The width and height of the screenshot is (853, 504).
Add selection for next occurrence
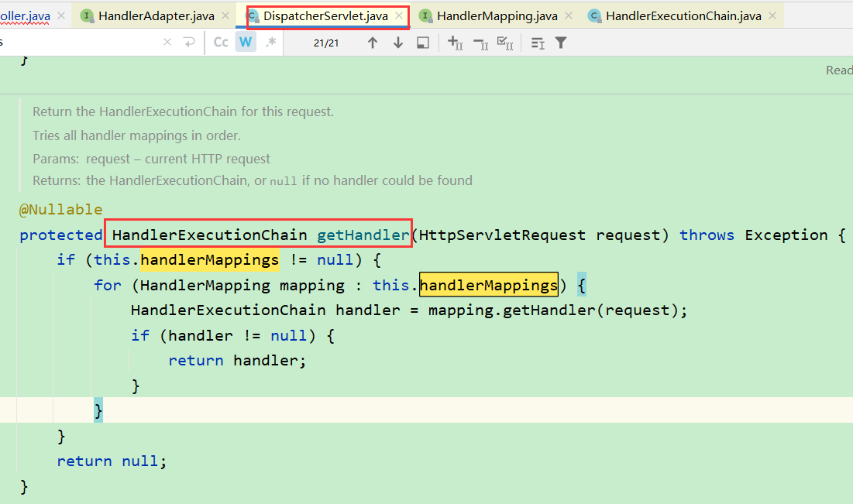point(455,43)
